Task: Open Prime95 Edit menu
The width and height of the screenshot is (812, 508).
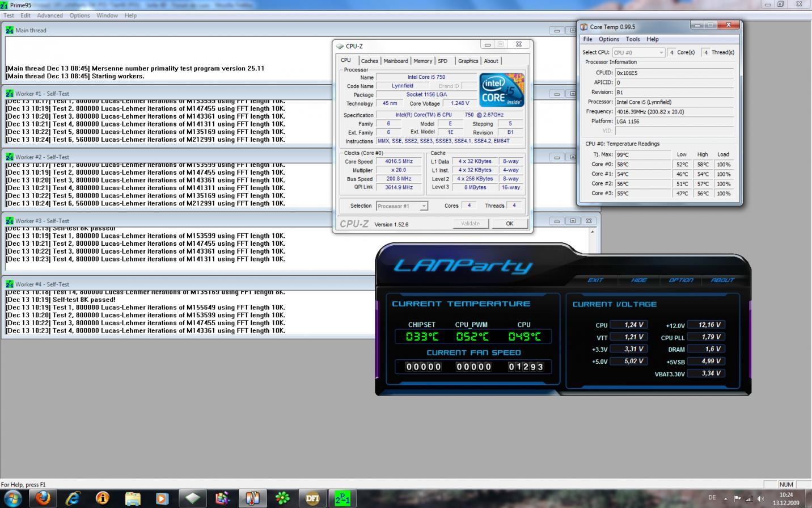Action: [x=26, y=15]
